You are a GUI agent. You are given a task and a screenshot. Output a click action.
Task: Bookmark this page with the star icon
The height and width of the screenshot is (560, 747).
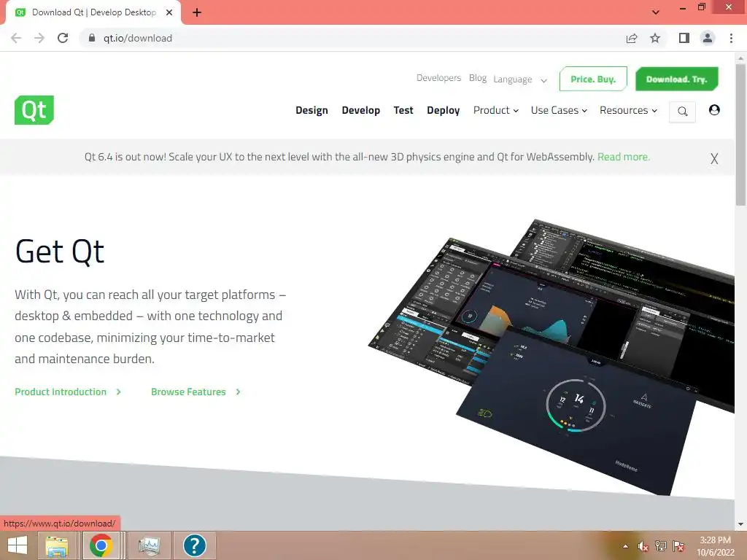[x=655, y=38]
